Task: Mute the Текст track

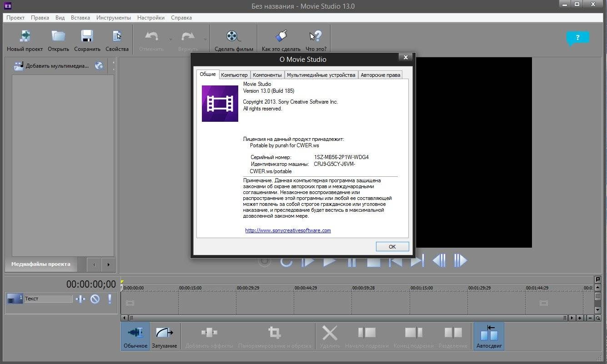Action: point(95,299)
